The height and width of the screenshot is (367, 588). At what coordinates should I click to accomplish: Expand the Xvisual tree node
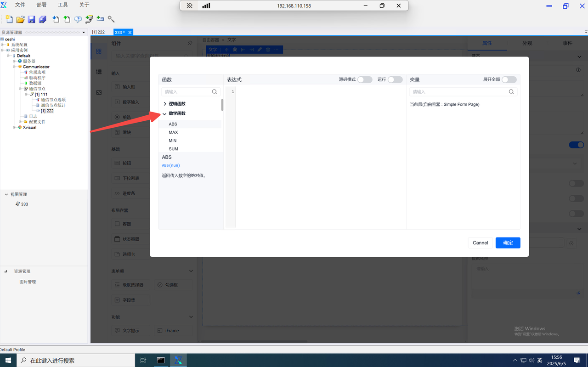pyautogui.click(x=14, y=127)
